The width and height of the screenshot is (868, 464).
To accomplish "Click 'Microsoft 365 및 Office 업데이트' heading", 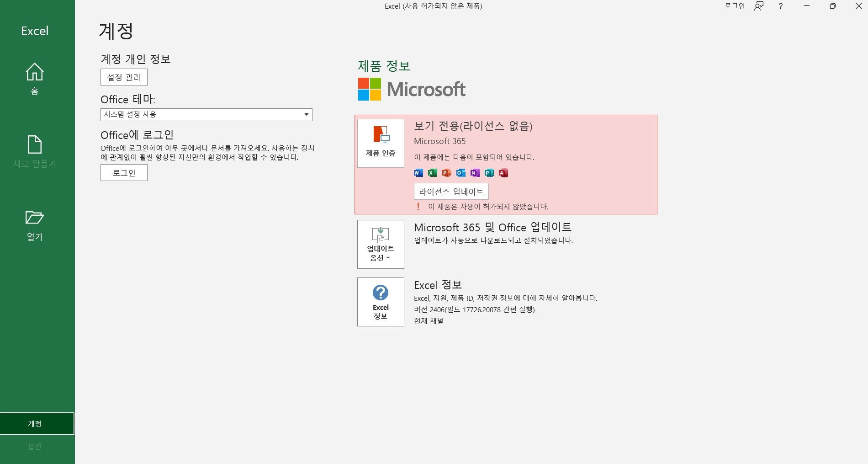I will (492, 227).
